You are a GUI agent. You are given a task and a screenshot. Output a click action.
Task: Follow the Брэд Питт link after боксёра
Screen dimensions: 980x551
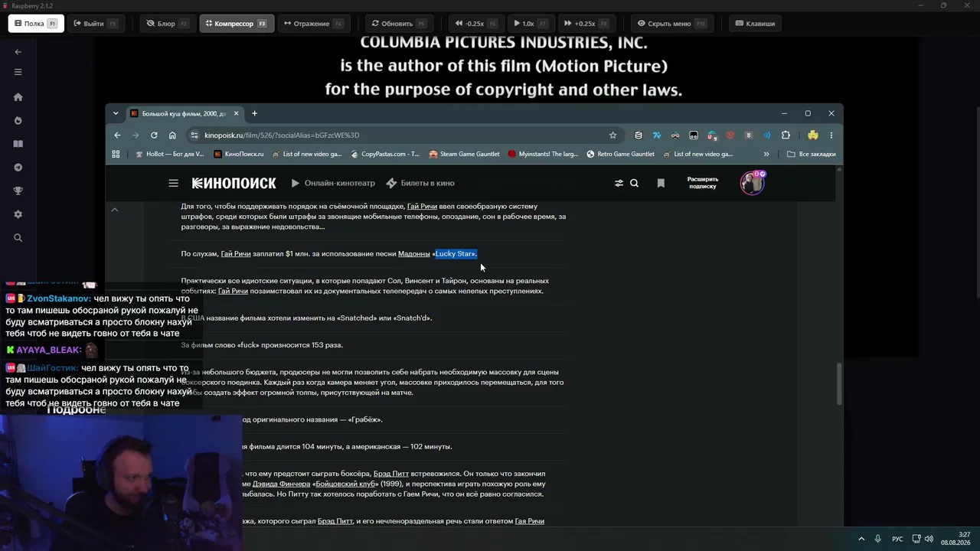[390, 474]
